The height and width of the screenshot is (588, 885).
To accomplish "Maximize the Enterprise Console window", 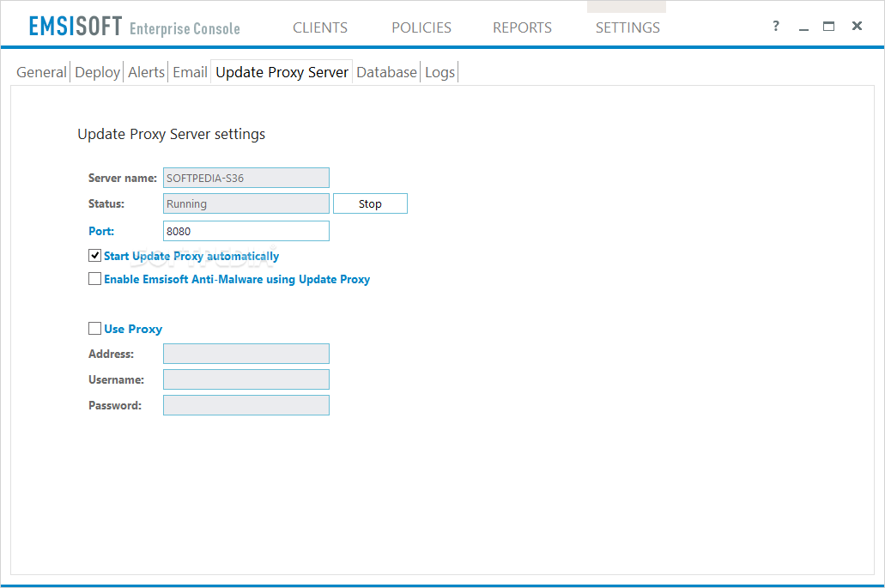I will pos(828,26).
